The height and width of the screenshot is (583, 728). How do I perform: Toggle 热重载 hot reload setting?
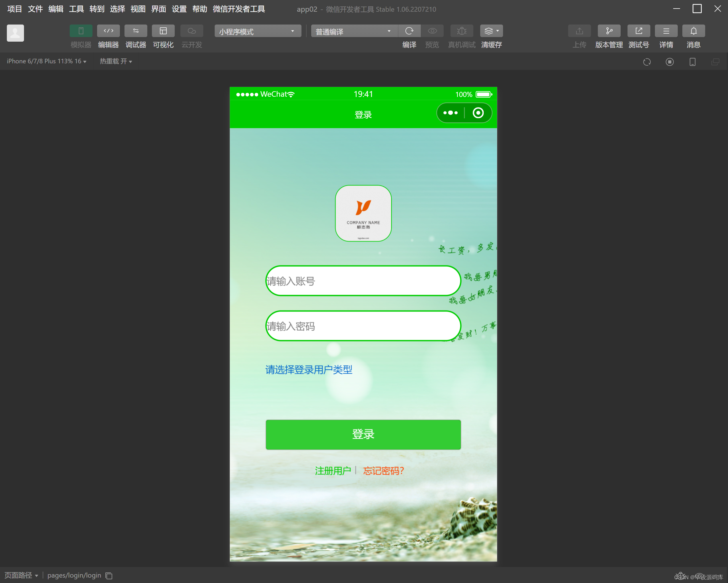pyautogui.click(x=116, y=61)
